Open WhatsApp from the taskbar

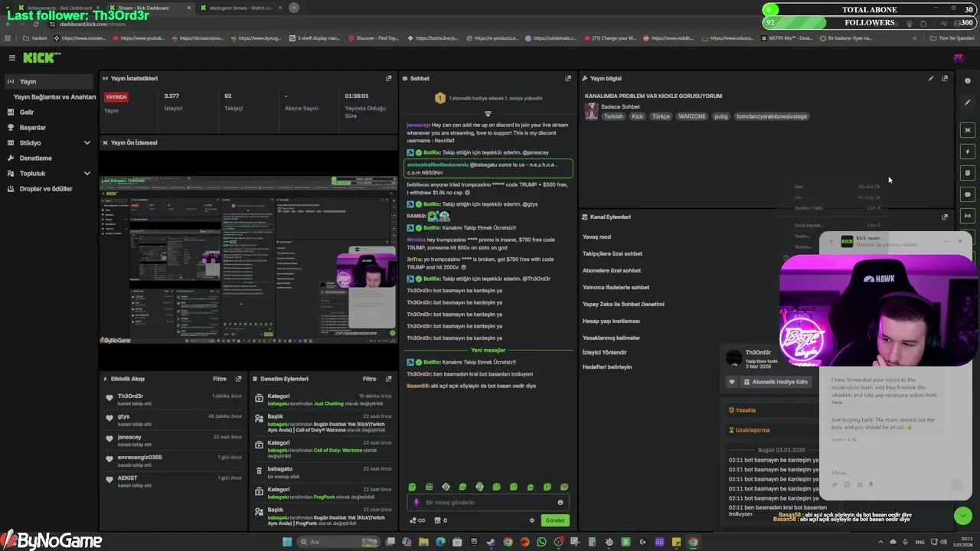541,542
